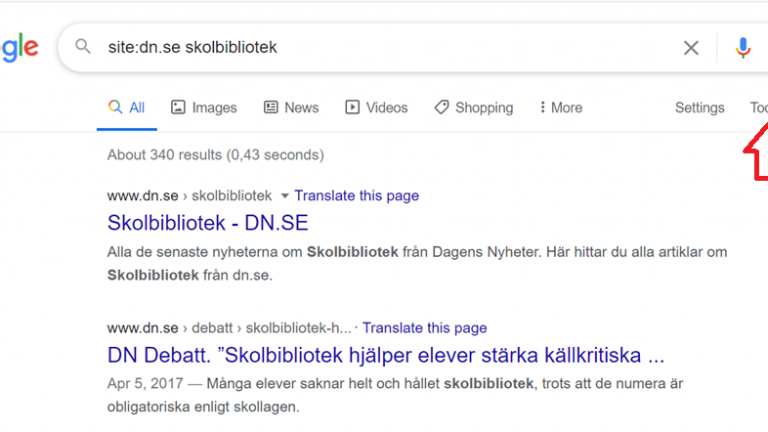The height and width of the screenshot is (432, 768).
Task: Open the Settings menu
Action: click(699, 108)
